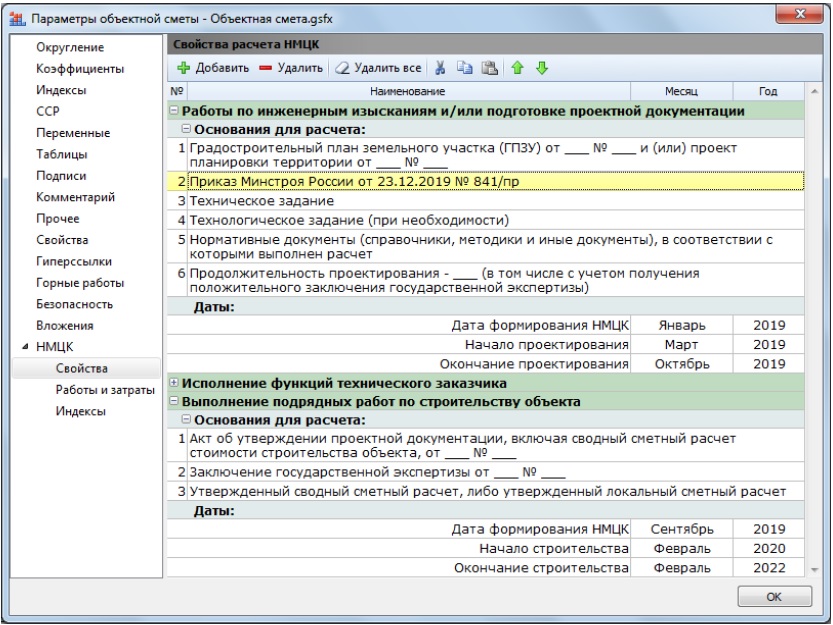Click the scrollbar up arrow in the table
The height and width of the screenshot is (625, 833).
tap(814, 91)
